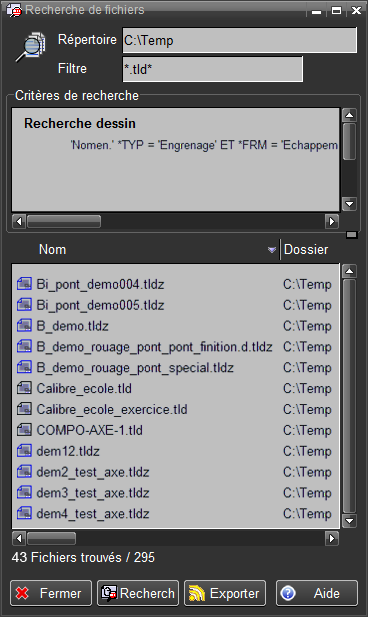Select the Calibre_ecole.tld file icon
Screen dimensions: 368x617
[x=24, y=388]
